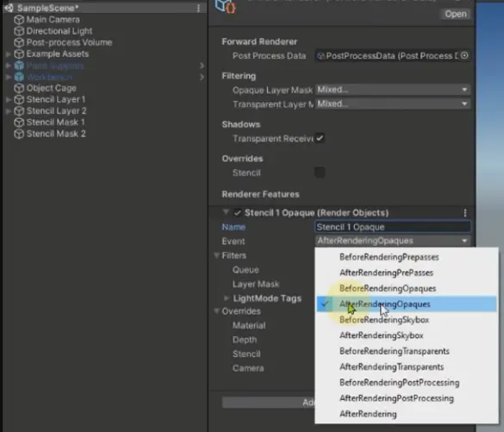Click the Stencil Layer 1 cube icon
Image resolution: width=504 pixels, height=432 pixels.
tap(19, 100)
